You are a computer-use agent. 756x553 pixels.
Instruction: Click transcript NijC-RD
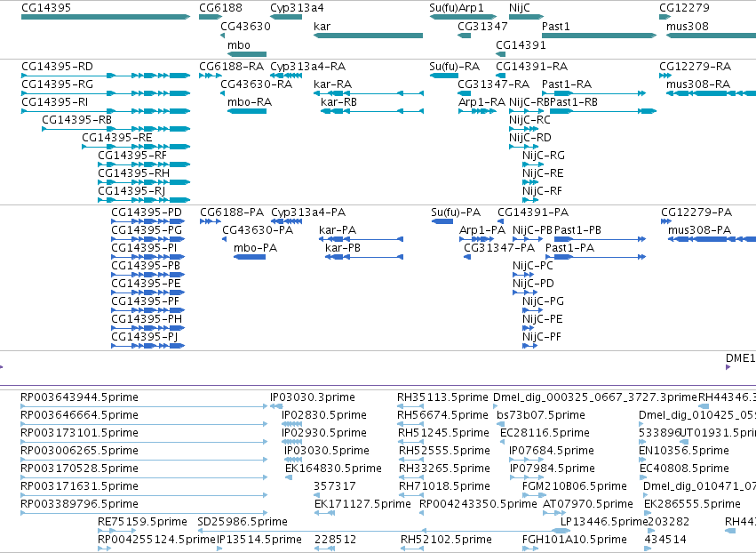tap(529, 138)
